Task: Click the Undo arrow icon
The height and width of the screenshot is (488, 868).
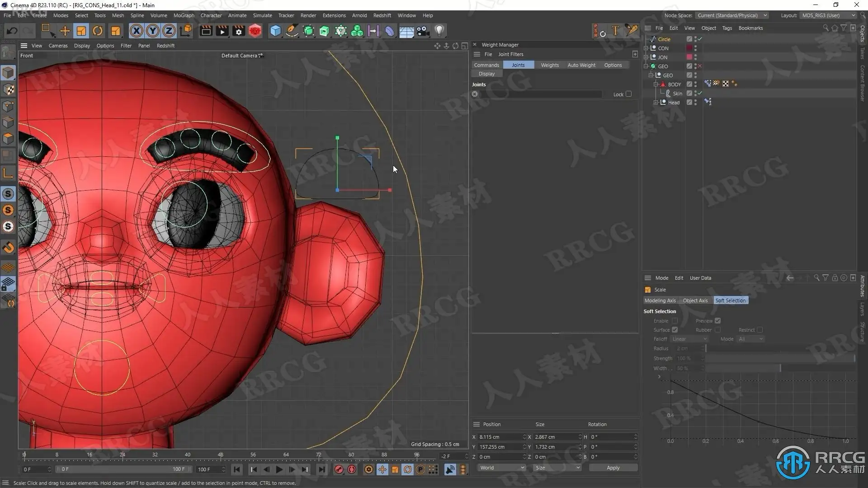Action: [12, 31]
